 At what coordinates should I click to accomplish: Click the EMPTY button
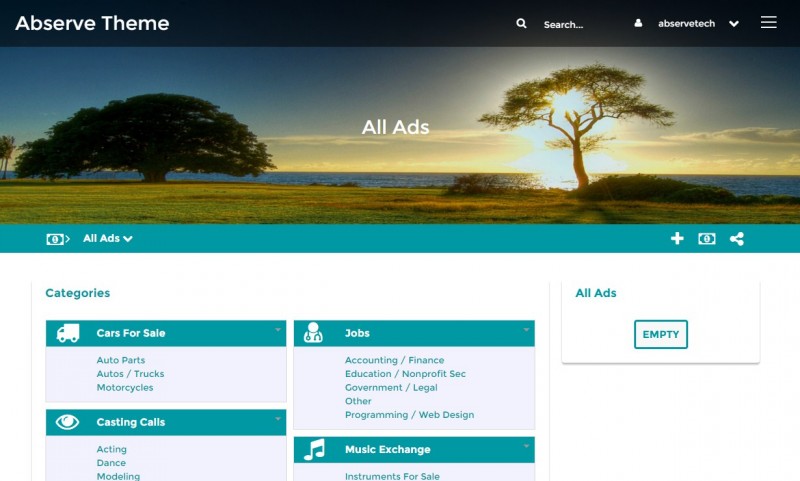661,335
